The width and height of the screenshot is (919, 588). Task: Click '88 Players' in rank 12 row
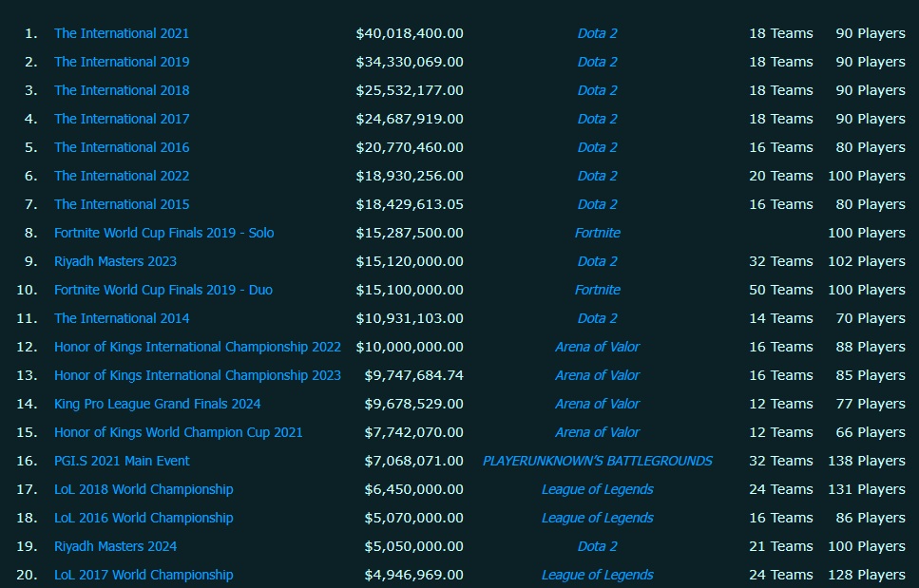pos(871,347)
